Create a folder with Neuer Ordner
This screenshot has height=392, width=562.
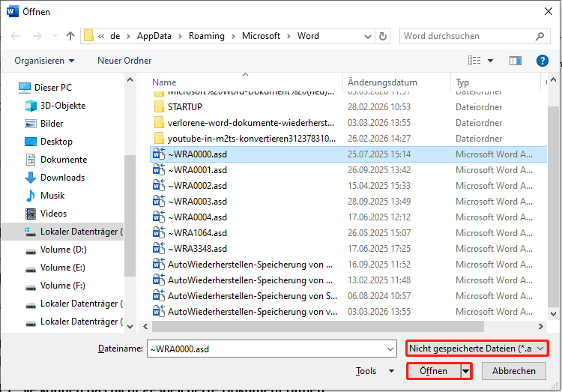(x=124, y=61)
